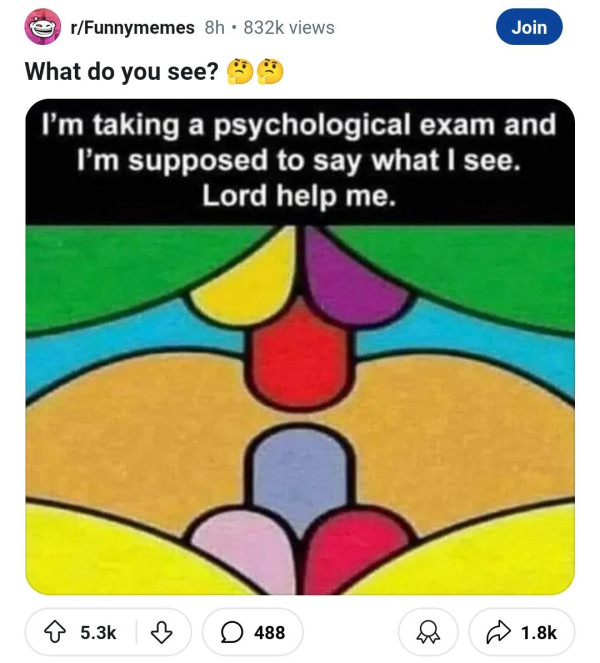Open the r/Funnymemes subreddit name link
This screenshot has height=663, width=600.
[131, 28]
